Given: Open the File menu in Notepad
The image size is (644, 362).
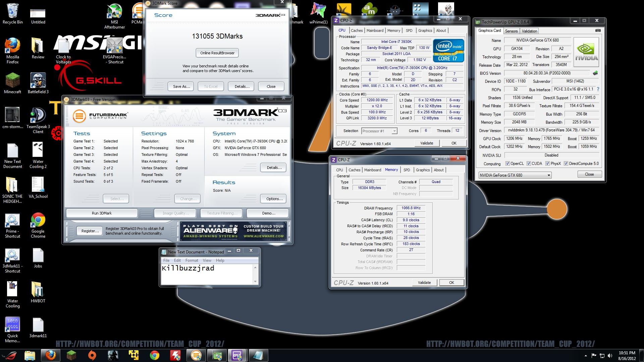Looking at the screenshot, I should (x=166, y=260).
